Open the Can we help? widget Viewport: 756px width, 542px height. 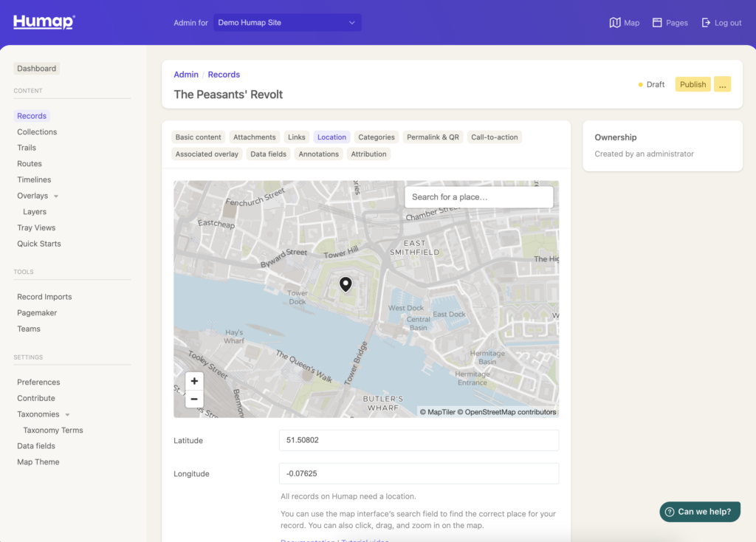pyautogui.click(x=700, y=512)
